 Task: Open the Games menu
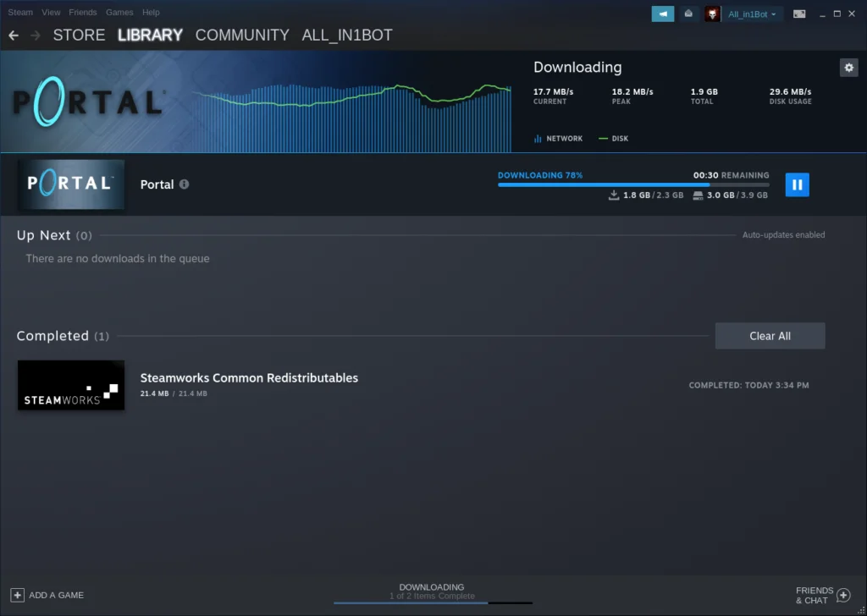pyautogui.click(x=119, y=12)
